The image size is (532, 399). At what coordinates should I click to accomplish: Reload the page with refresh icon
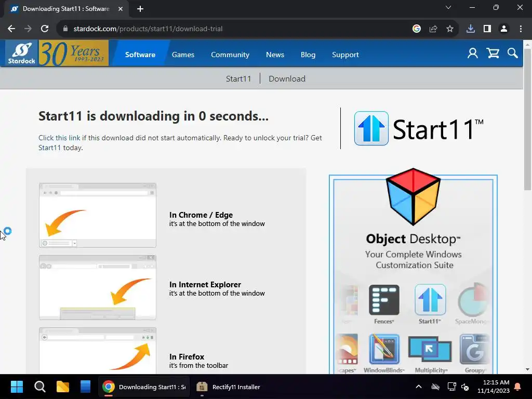click(45, 29)
